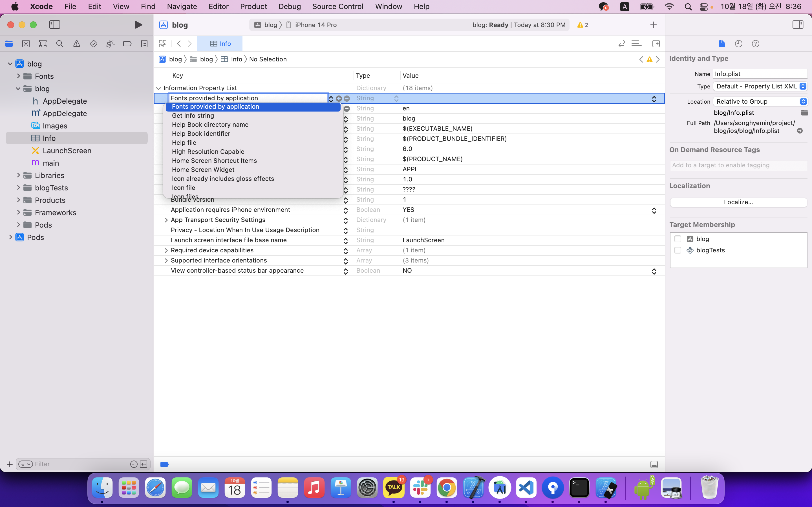This screenshot has width=812, height=507.
Task: Open the Quick Help inspector
Action: pyautogui.click(x=755, y=44)
